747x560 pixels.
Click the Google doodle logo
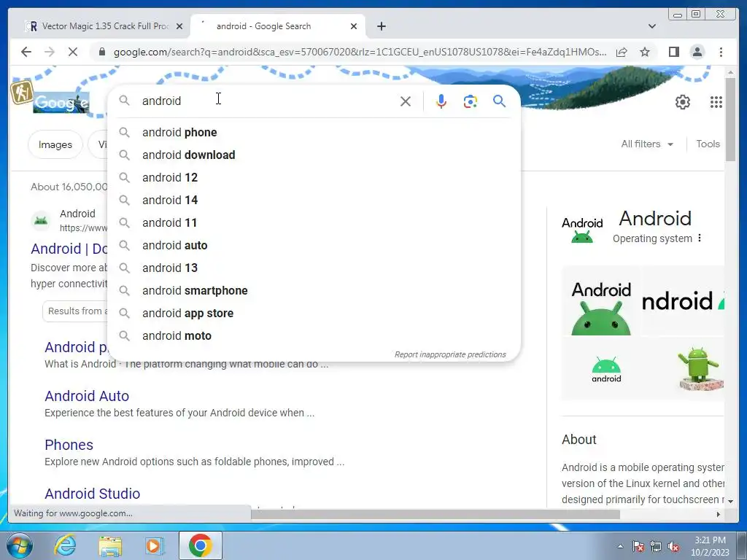(61, 102)
